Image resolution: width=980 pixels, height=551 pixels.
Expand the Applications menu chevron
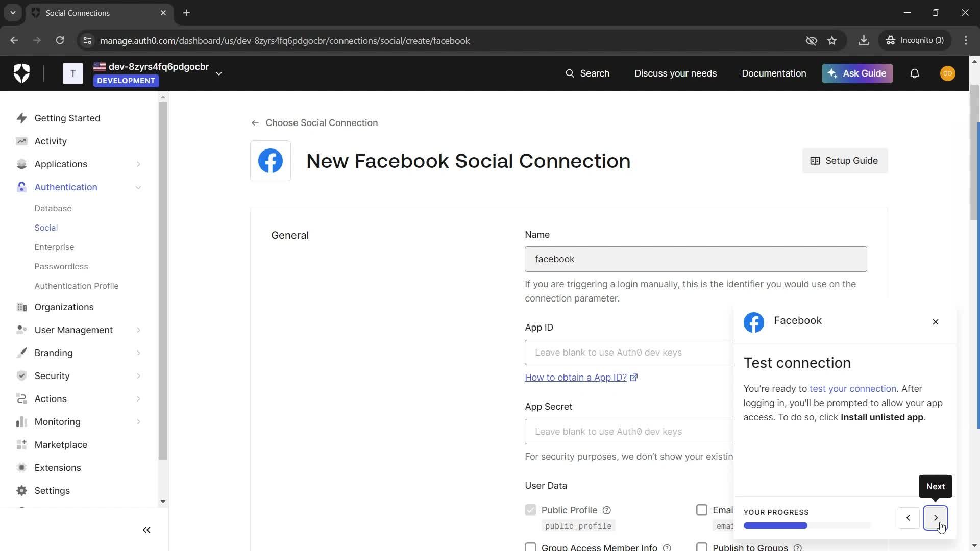point(138,164)
